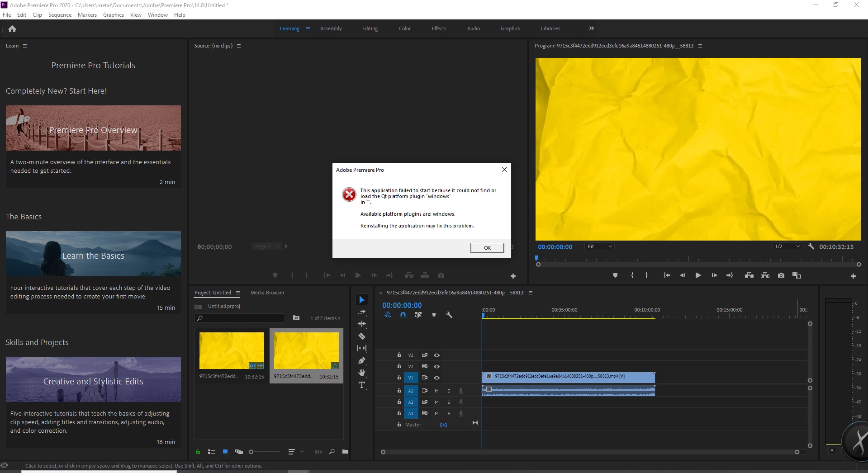Select the Ripple Edit tool
Image resolution: width=868 pixels, height=473 pixels.
pos(362,324)
